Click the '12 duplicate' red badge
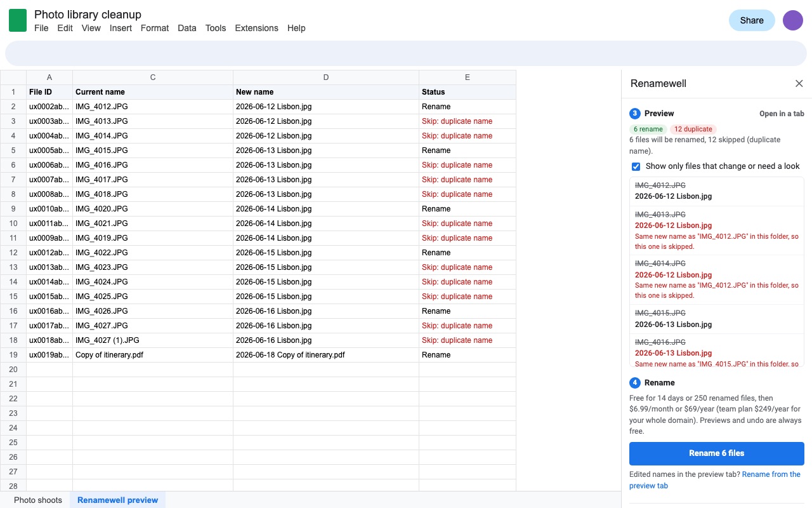This screenshot has height=508, width=812. point(693,129)
